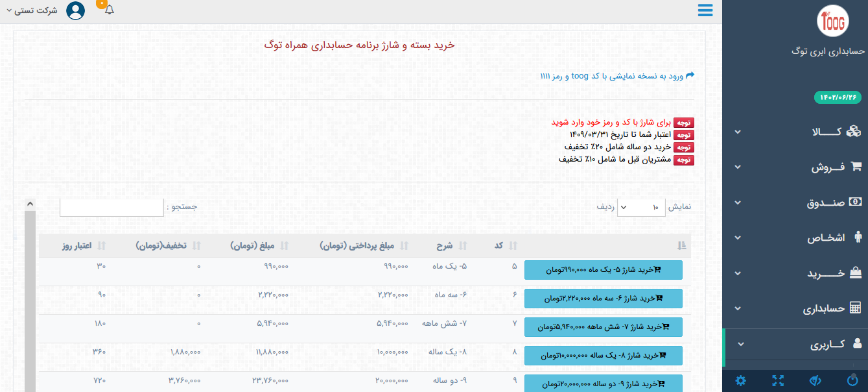Open the demo version login link with code toog
The width and height of the screenshot is (868, 392).
click(611, 76)
